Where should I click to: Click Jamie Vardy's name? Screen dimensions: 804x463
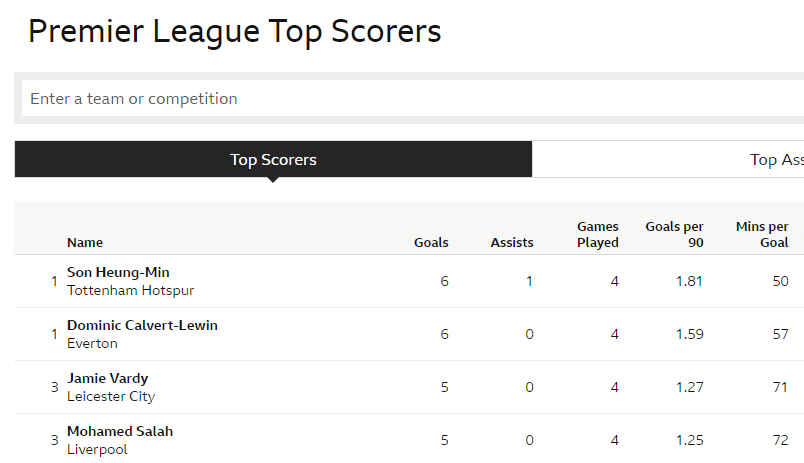coord(108,378)
